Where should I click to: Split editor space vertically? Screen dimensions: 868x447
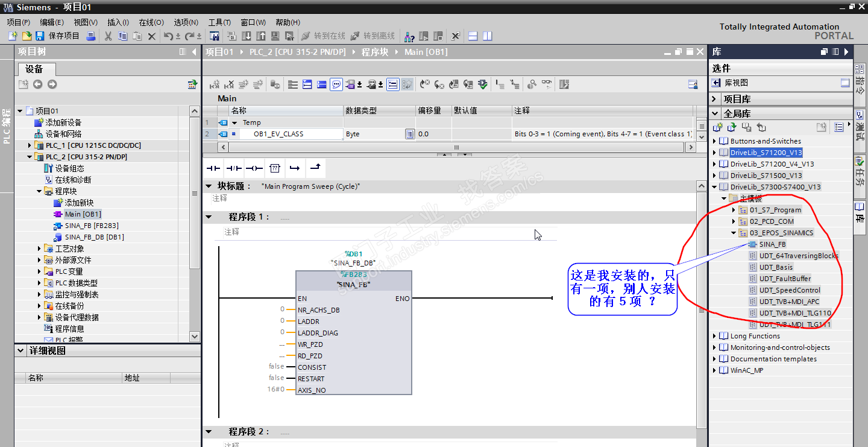pyautogui.click(x=487, y=36)
